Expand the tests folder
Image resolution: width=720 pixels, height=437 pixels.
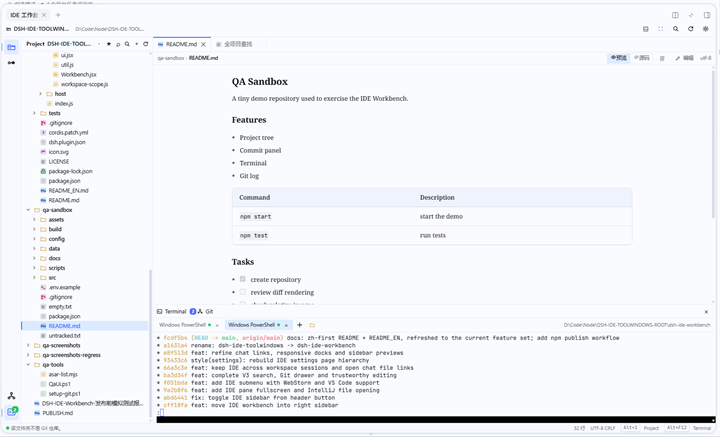point(34,113)
